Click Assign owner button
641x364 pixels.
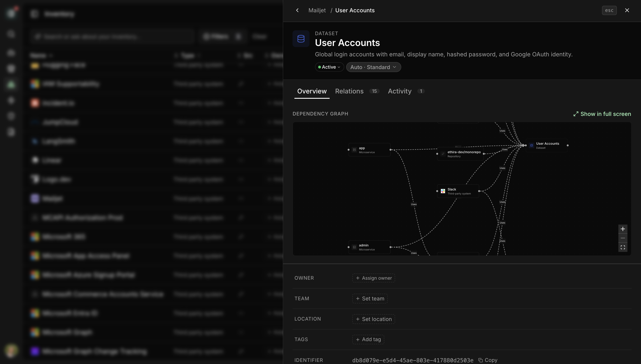click(x=373, y=278)
